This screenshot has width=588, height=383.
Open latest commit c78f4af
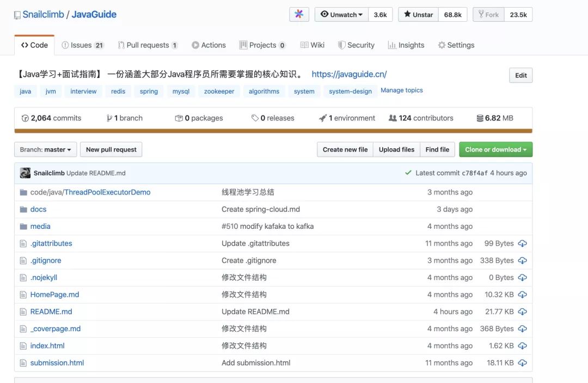pos(475,173)
